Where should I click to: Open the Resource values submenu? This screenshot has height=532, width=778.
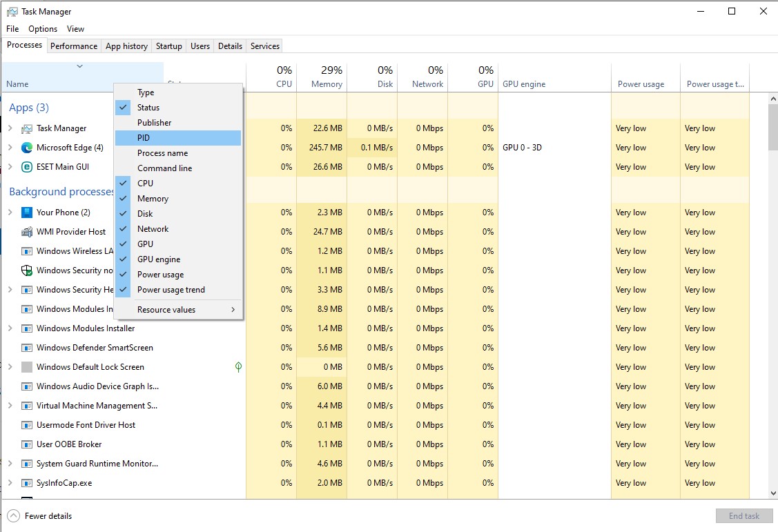tap(177, 310)
